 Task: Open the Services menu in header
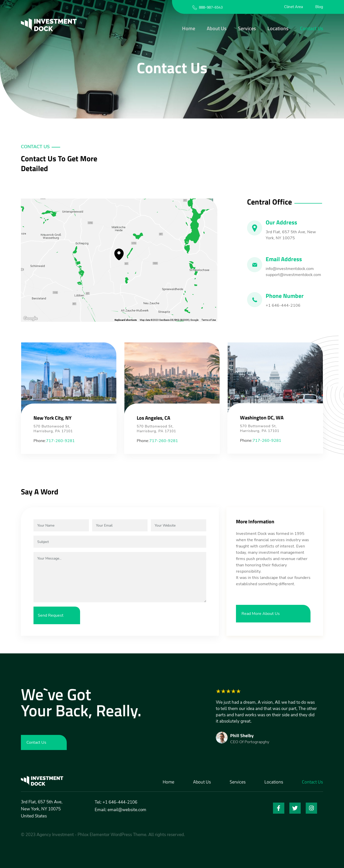tap(247, 29)
